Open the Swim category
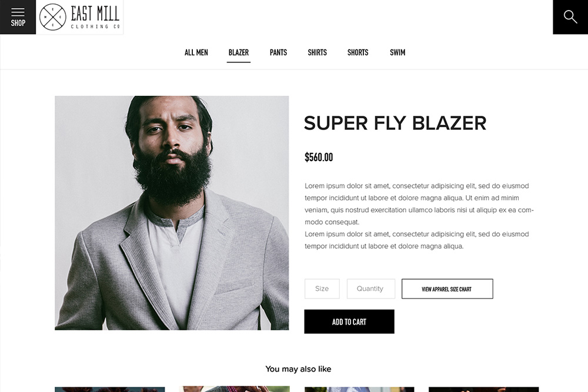Viewport: 588px width, 392px height. 397,52
